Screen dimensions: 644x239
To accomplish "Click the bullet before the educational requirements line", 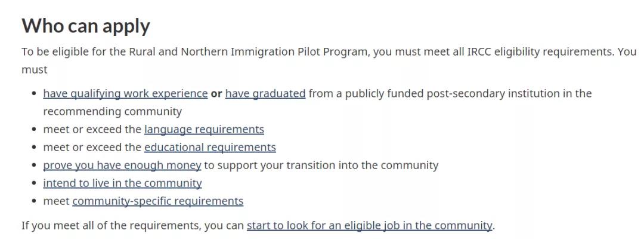I will [x=35, y=148].
